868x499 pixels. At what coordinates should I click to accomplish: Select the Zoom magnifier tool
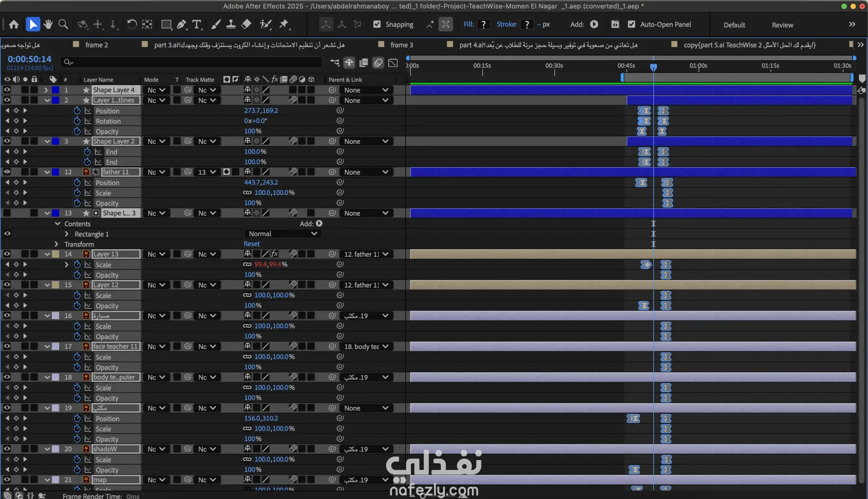63,24
